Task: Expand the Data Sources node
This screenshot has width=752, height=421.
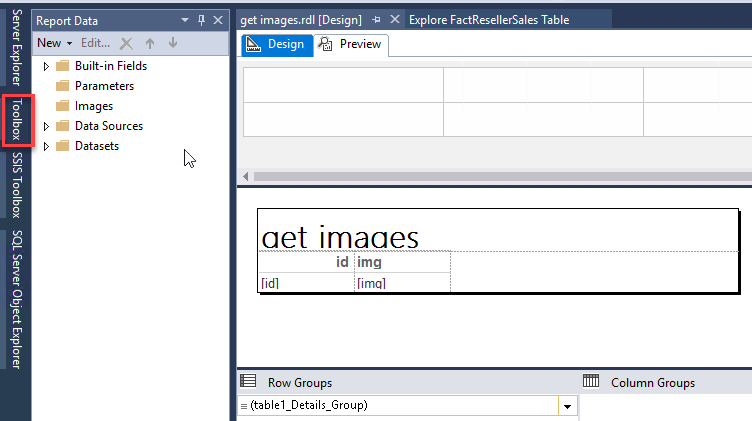Action: 46,126
